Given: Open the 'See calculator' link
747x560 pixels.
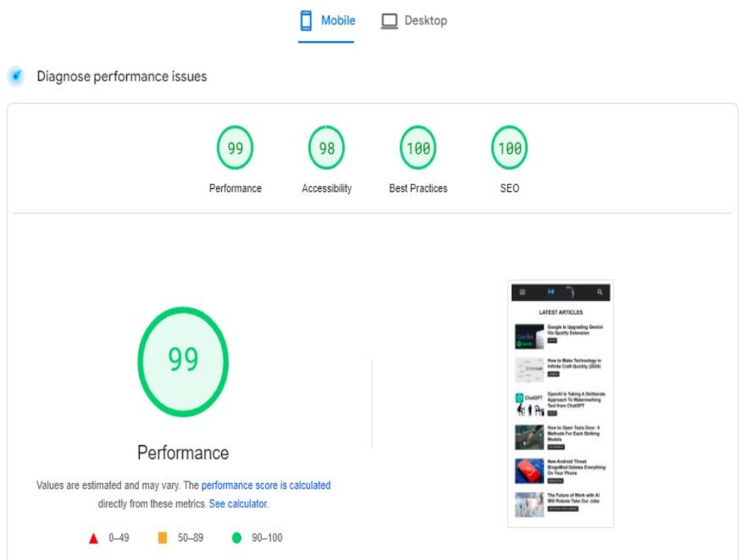Looking at the screenshot, I should [x=238, y=504].
